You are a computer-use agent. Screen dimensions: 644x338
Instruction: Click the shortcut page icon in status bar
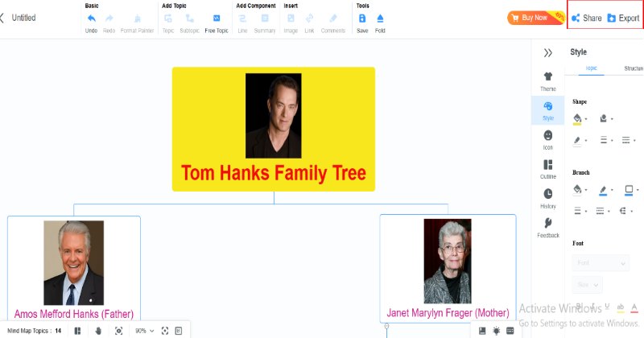[x=178, y=331]
